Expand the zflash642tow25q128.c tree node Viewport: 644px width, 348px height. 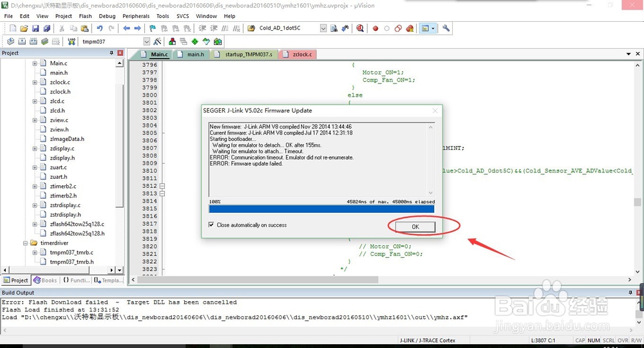pyautogui.click(x=35, y=224)
